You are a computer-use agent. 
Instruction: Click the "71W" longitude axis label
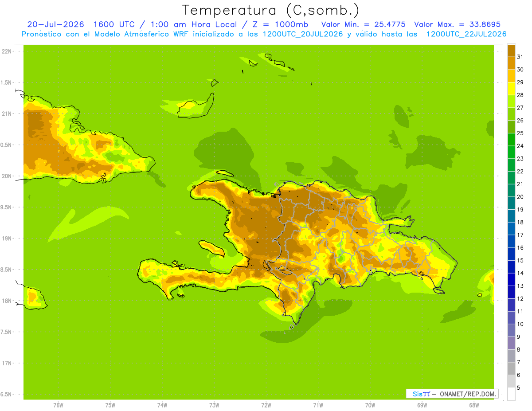pyautogui.click(x=318, y=405)
